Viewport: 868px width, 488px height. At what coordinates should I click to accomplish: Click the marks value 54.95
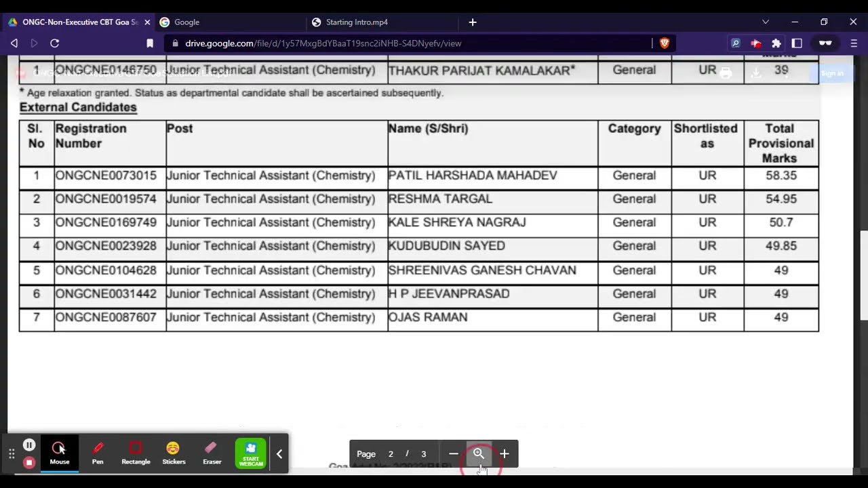[781, 199]
